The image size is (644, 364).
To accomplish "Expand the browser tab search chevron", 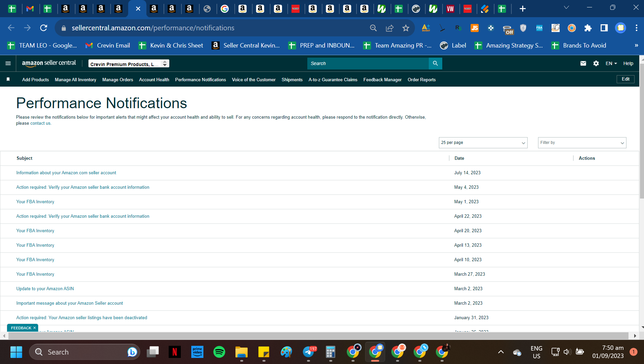I will (x=566, y=7).
